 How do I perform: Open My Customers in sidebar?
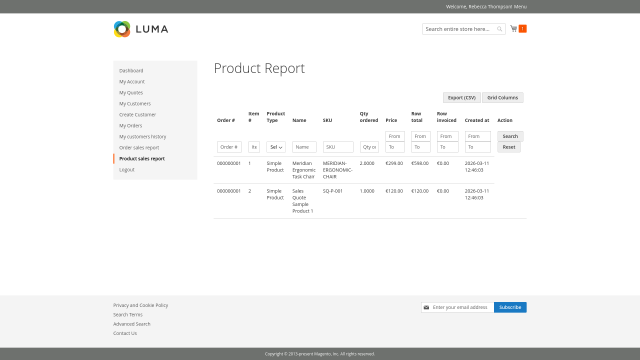click(135, 104)
